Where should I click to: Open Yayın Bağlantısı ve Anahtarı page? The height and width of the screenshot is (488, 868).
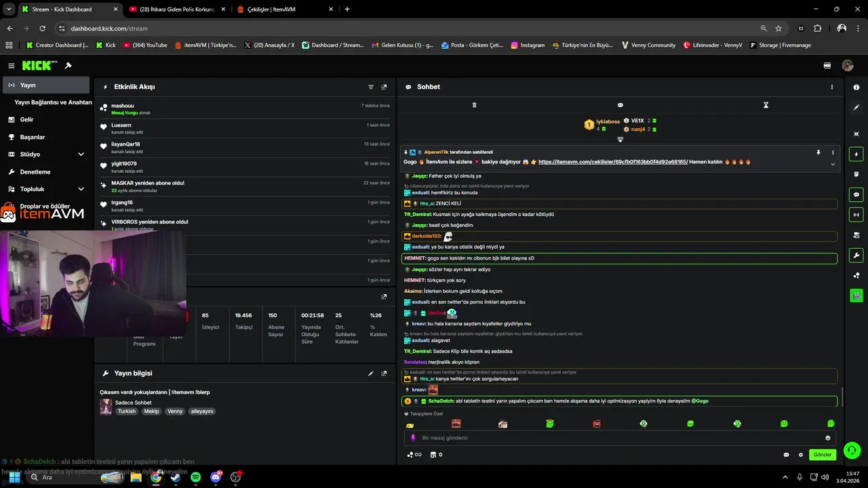[x=53, y=102]
